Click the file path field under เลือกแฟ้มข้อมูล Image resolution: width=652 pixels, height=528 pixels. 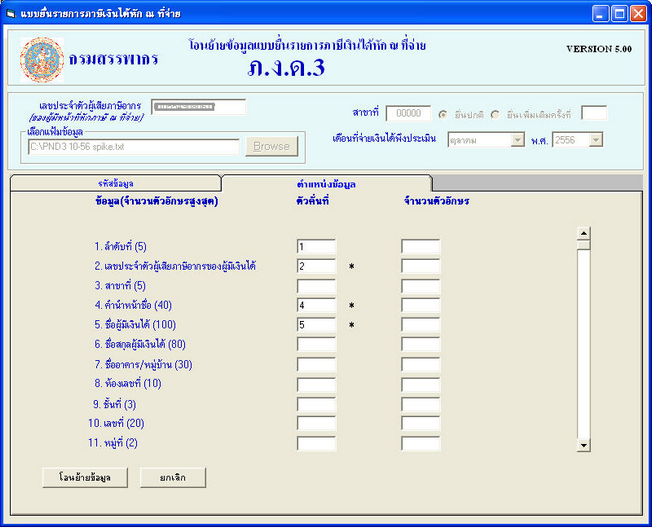(133, 146)
